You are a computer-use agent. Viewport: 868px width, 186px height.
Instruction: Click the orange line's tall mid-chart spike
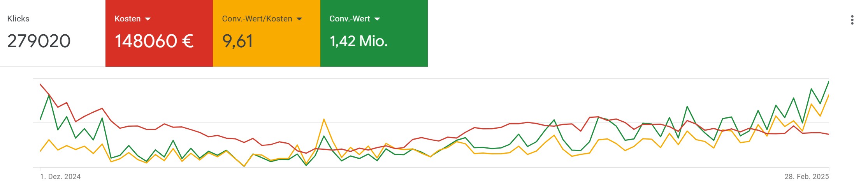tap(324, 119)
